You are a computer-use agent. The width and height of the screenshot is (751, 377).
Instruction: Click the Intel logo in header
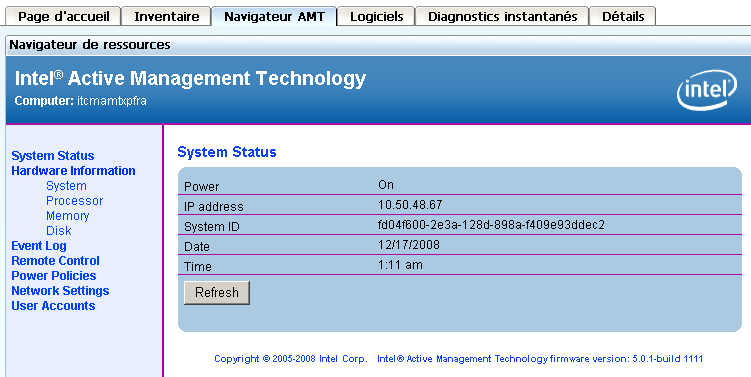click(x=706, y=90)
